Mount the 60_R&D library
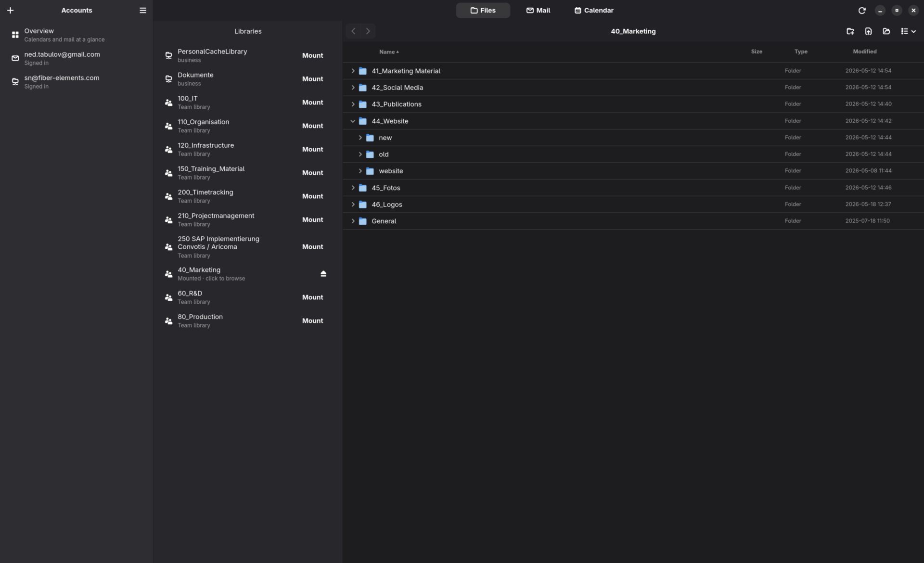The height and width of the screenshot is (563, 924). 312,297
